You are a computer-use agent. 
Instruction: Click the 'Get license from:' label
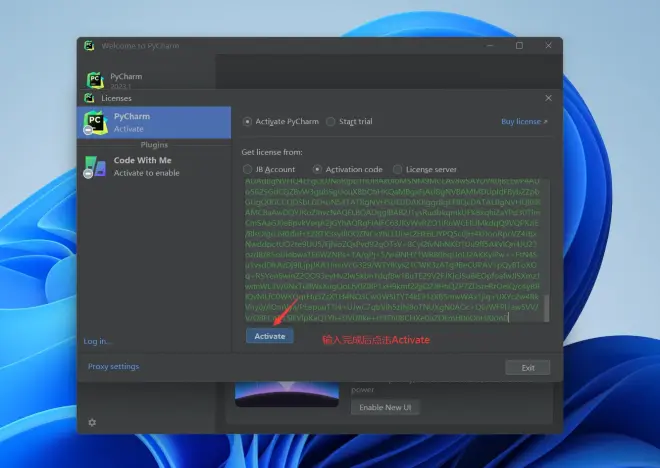point(272,152)
